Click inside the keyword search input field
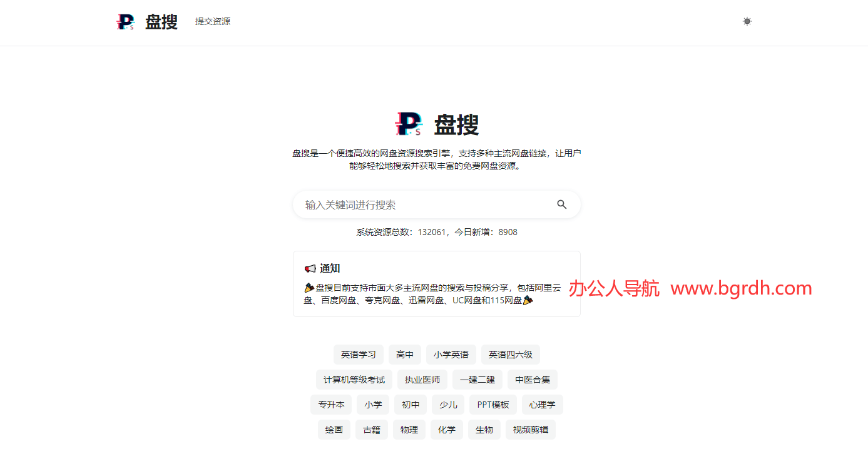This screenshot has width=868, height=464. (407, 204)
